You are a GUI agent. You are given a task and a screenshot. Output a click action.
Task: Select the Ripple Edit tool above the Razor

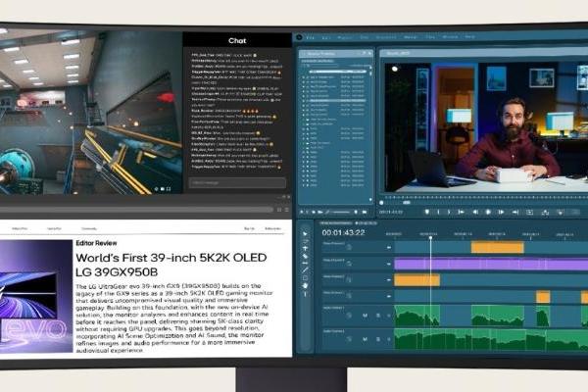(x=305, y=248)
